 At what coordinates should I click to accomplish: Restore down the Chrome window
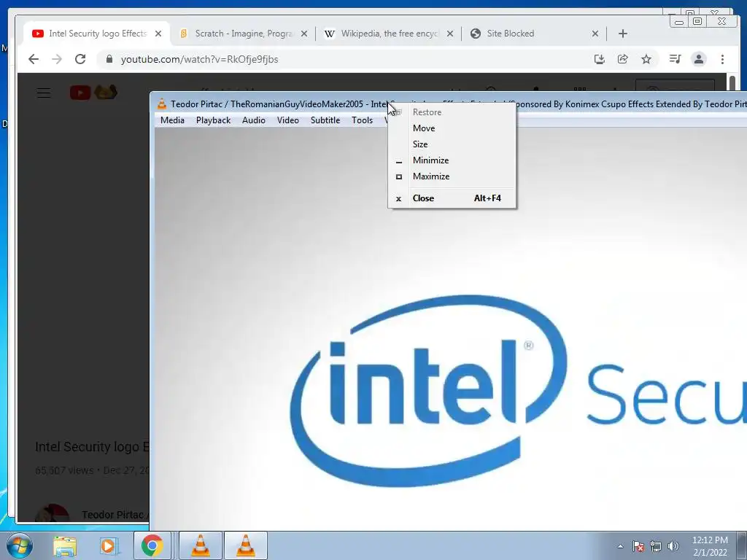(697, 21)
